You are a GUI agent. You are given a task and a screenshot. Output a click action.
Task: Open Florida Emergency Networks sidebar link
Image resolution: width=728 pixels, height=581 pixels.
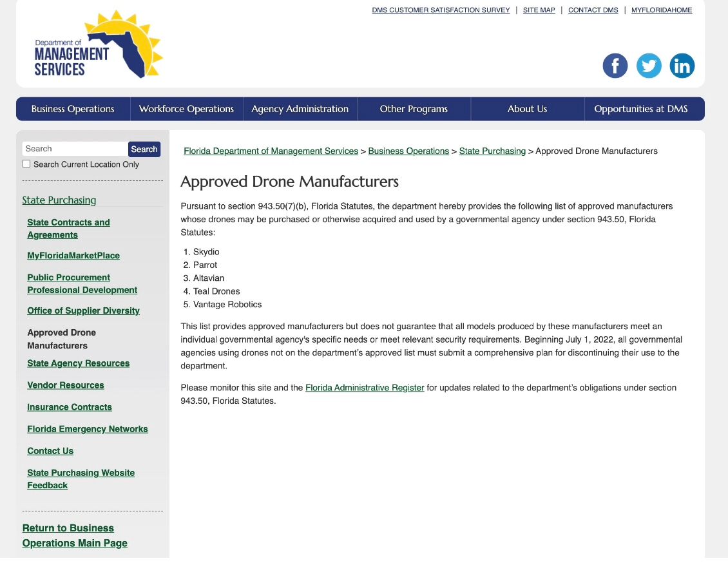(88, 429)
